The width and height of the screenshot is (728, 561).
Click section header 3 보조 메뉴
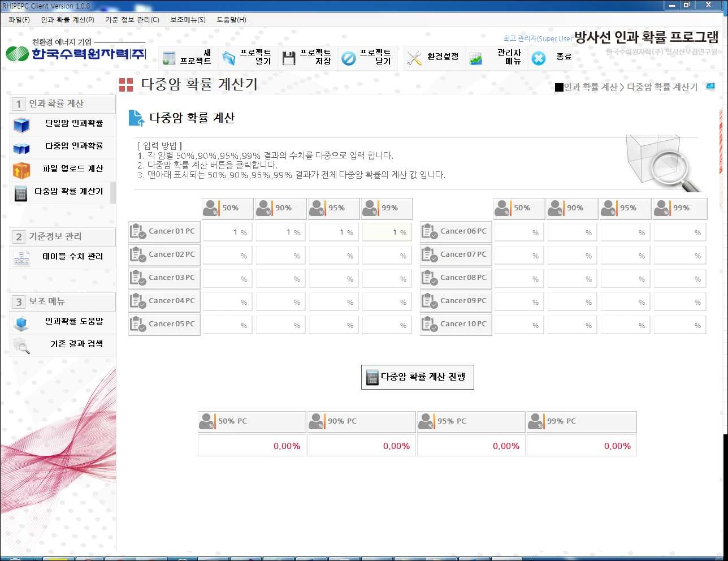coord(63,301)
